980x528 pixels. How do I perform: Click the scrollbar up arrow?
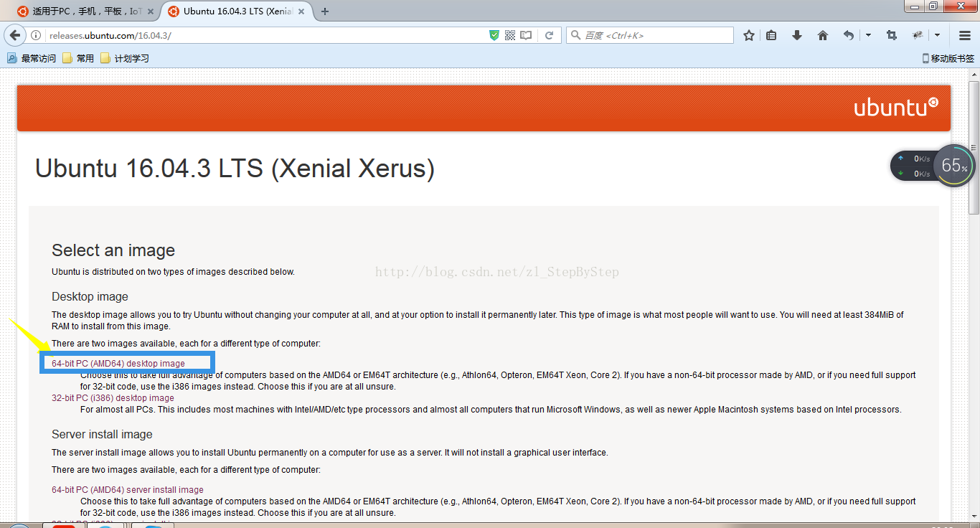point(974,73)
